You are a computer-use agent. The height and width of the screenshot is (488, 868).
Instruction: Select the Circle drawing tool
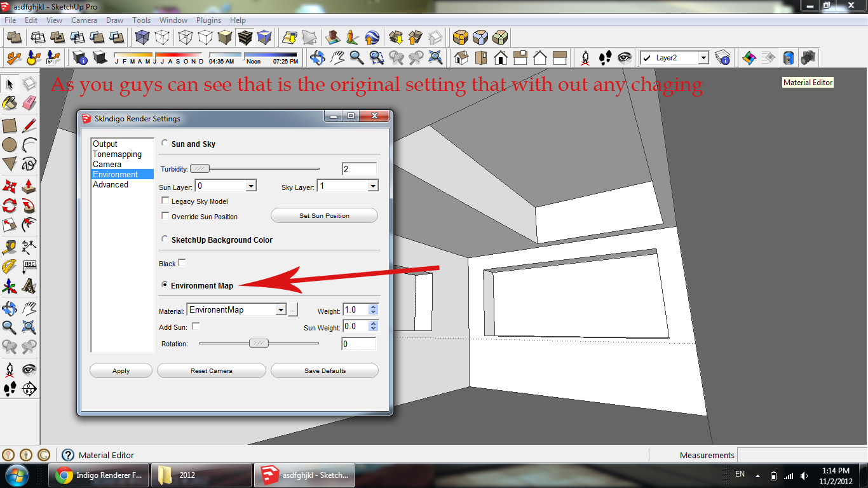[9, 145]
